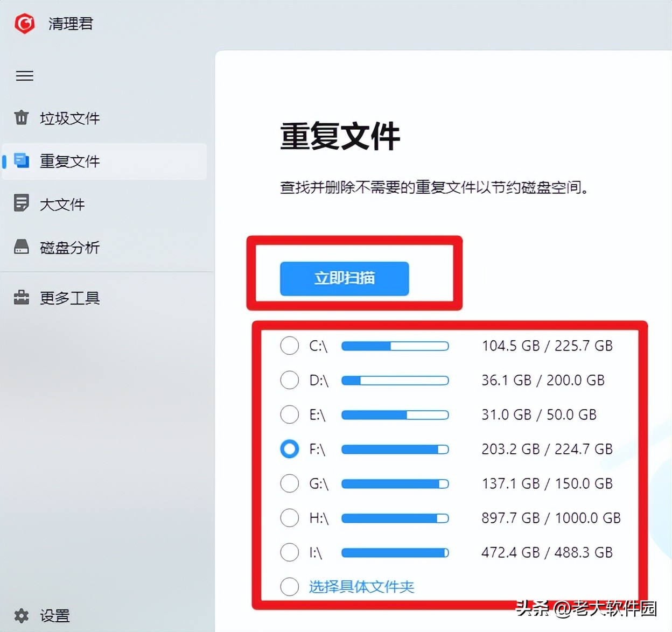
Task: Open the hamburger menu icon
Action: point(24,76)
